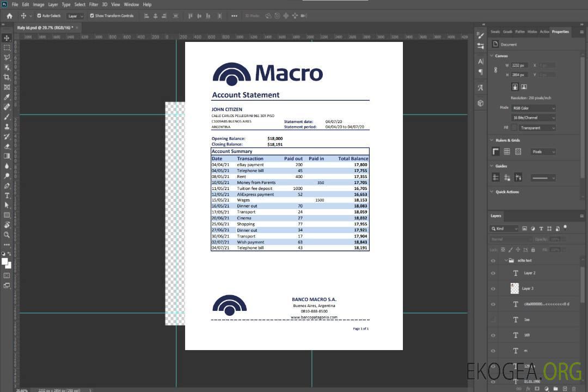Switch to the Swatches panel tab

click(x=495, y=32)
